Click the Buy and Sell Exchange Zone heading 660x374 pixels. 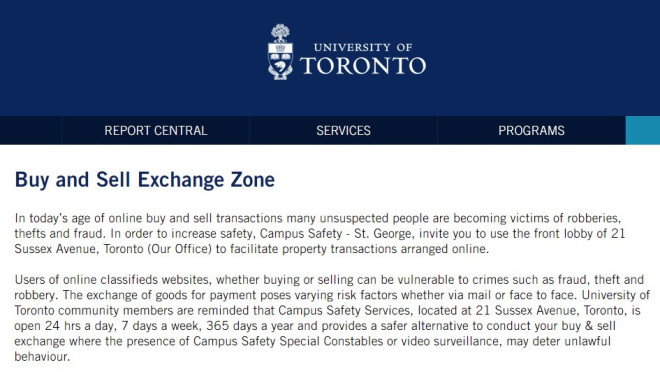click(x=145, y=180)
